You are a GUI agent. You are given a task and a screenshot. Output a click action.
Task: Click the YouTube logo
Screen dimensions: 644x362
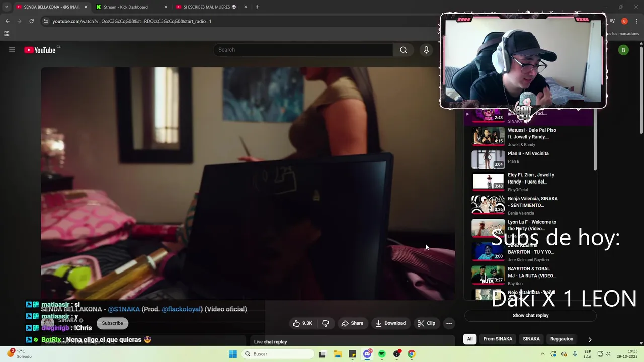coord(40,50)
